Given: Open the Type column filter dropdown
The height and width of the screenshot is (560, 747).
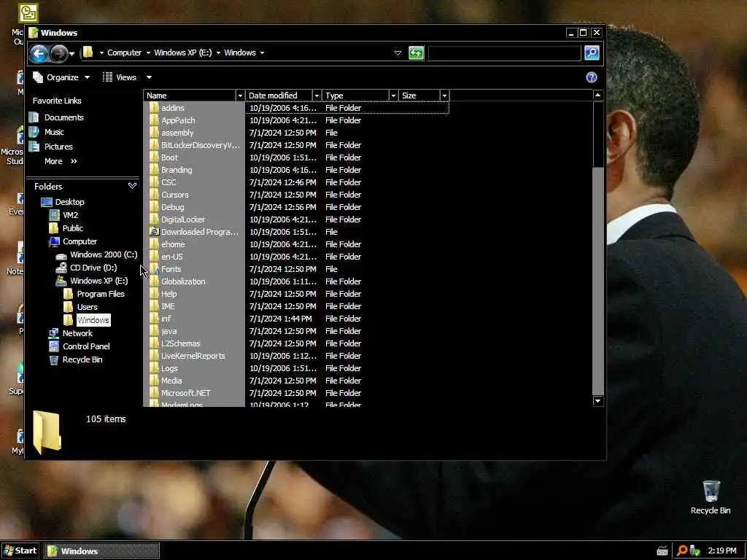Looking at the screenshot, I should (393, 96).
